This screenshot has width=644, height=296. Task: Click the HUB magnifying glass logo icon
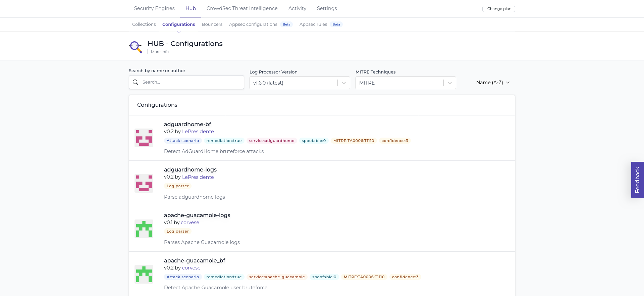136,47
